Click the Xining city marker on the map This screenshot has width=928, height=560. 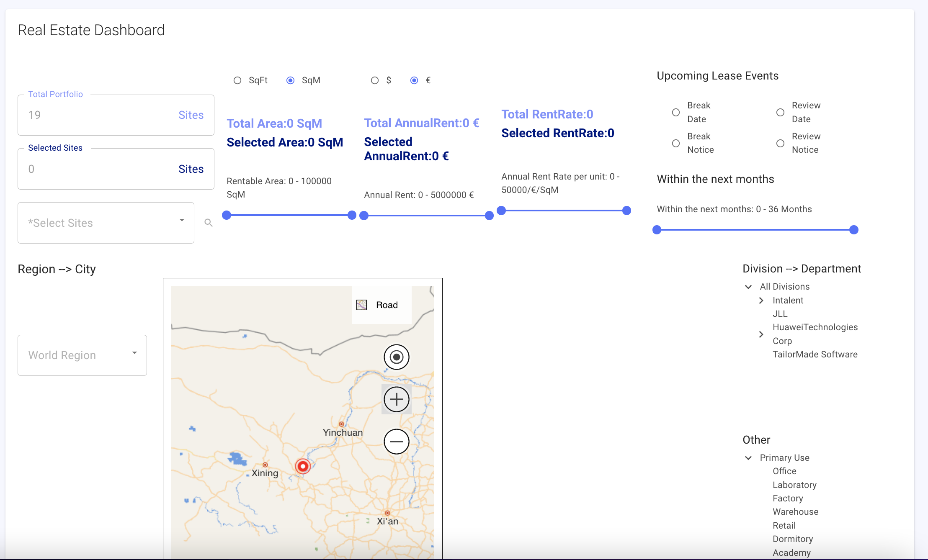tap(265, 465)
